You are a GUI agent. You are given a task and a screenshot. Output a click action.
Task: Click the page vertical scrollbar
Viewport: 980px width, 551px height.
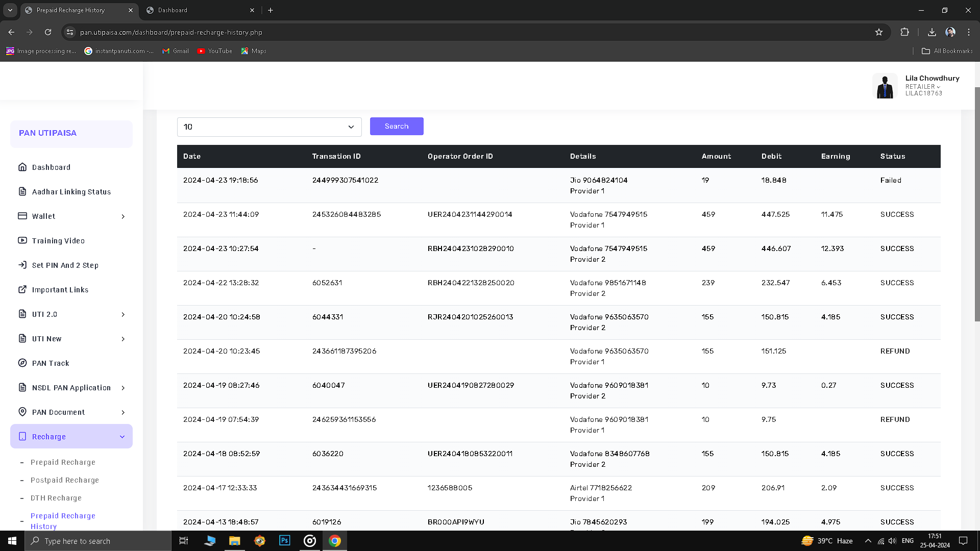tap(977, 204)
